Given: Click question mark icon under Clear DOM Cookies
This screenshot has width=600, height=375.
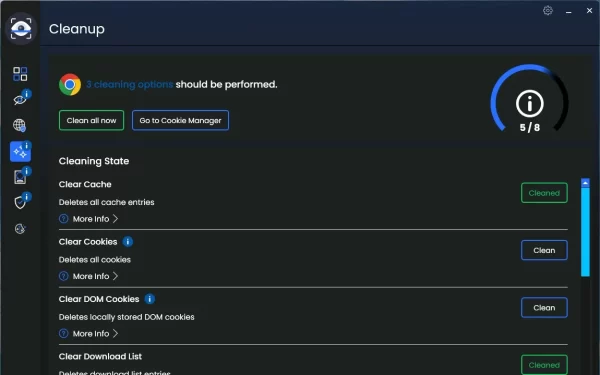Looking at the screenshot, I should click(64, 333).
